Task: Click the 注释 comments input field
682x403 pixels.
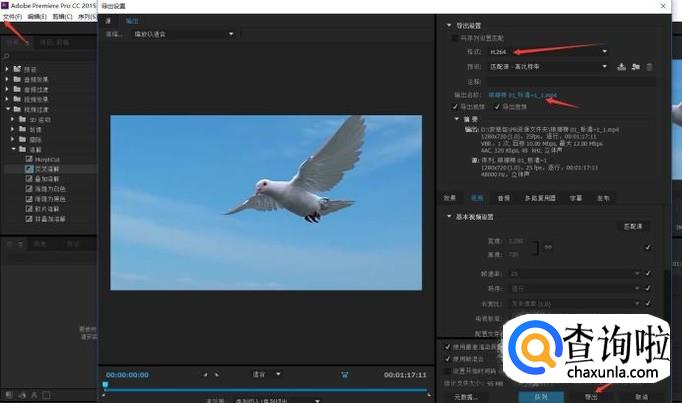Action: click(x=571, y=81)
